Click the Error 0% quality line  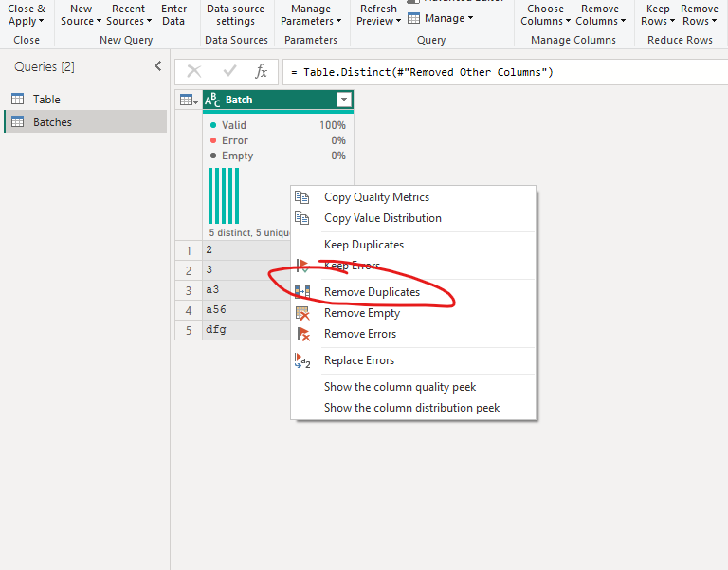[x=278, y=140]
